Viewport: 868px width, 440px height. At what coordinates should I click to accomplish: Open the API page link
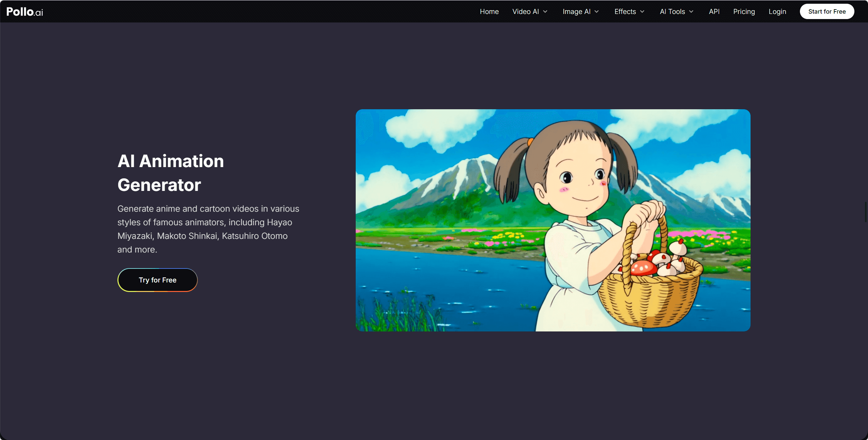pos(714,12)
